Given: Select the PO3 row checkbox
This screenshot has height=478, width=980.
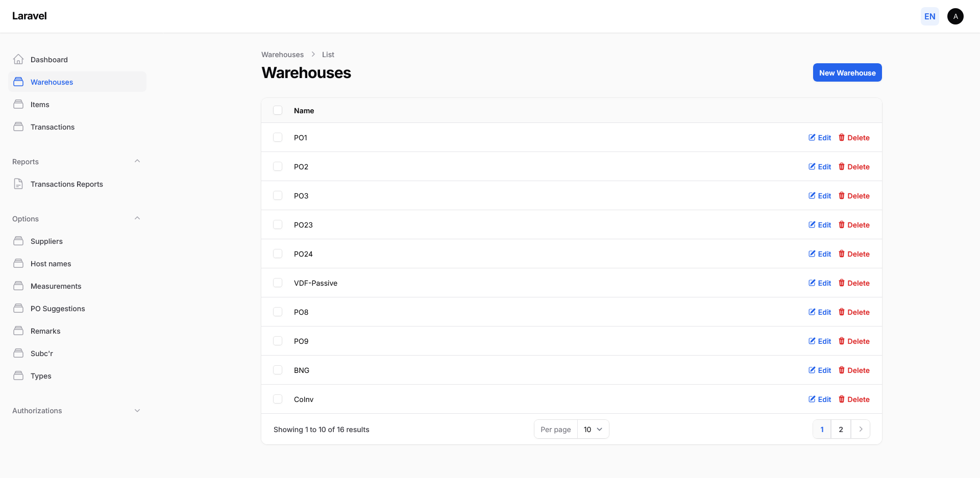Looking at the screenshot, I should (x=278, y=196).
